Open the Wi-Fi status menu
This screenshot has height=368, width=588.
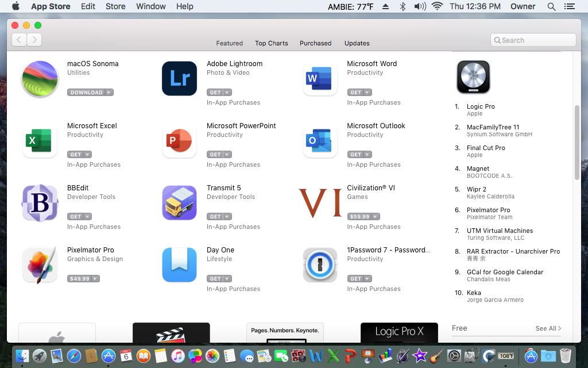(437, 6)
